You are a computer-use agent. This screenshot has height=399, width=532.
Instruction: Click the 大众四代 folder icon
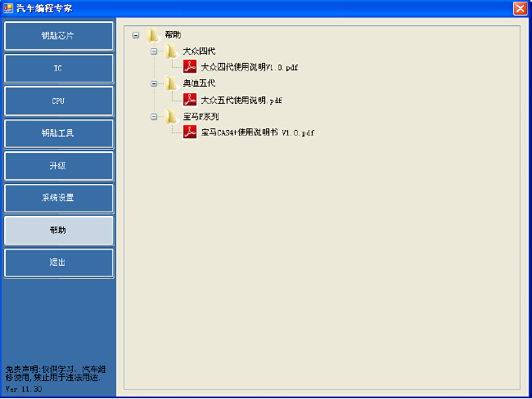pos(172,52)
